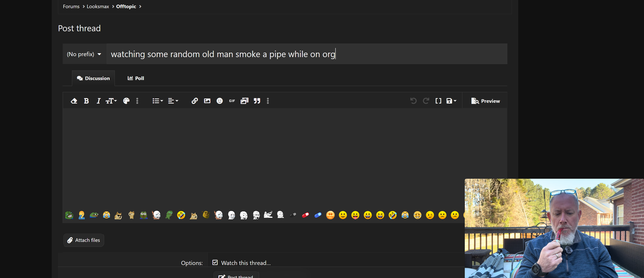Toggle italic formatting

[x=99, y=101]
